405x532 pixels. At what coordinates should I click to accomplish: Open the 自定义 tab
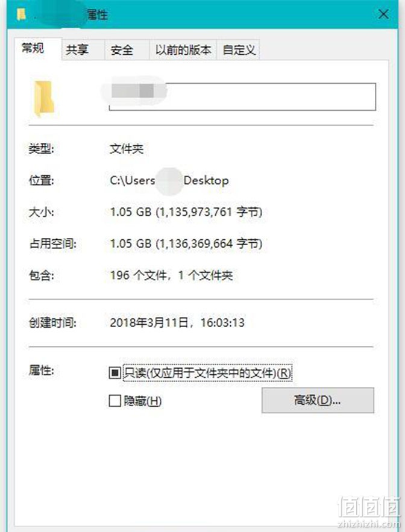click(x=238, y=50)
